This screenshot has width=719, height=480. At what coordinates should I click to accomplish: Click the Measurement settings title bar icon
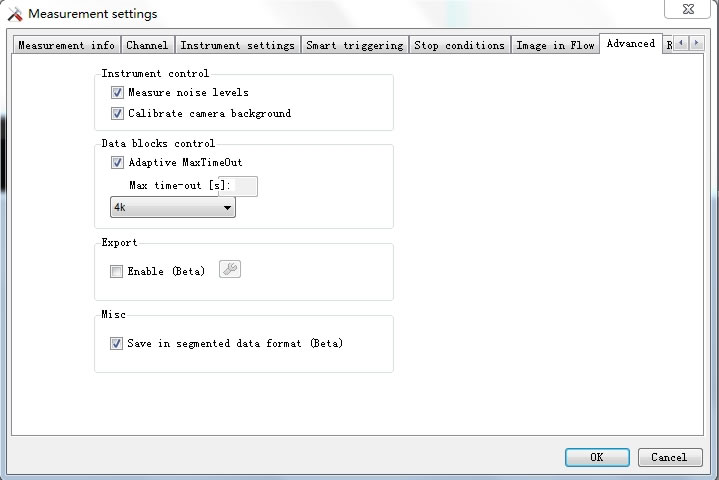click(x=14, y=14)
